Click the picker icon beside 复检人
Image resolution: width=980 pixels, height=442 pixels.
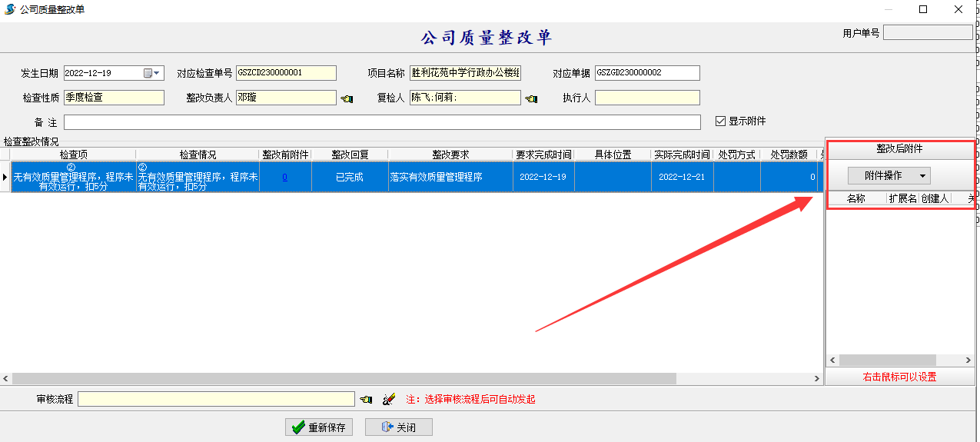pyautogui.click(x=530, y=98)
